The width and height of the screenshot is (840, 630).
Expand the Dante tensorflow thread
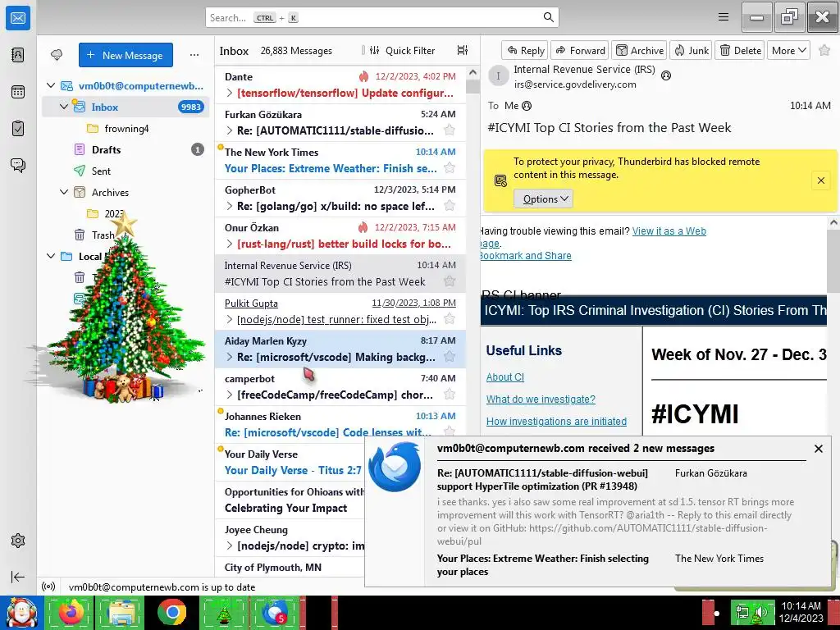coord(230,93)
